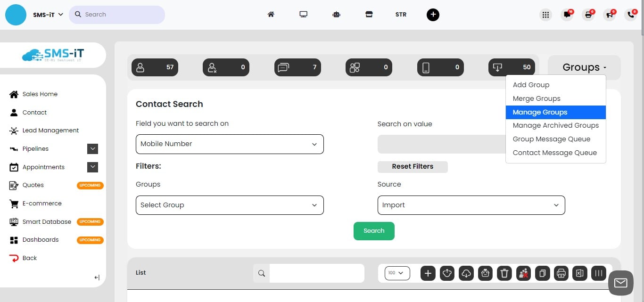Expand the Mobile Number field dropdown
Image resolution: width=644 pixels, height=302 pixels.
tap(229, 144)
